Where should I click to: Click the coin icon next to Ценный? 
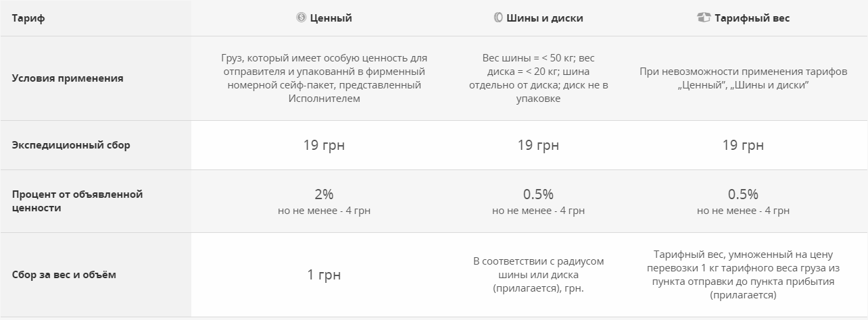pyautogui.click(x=301, y=18)
